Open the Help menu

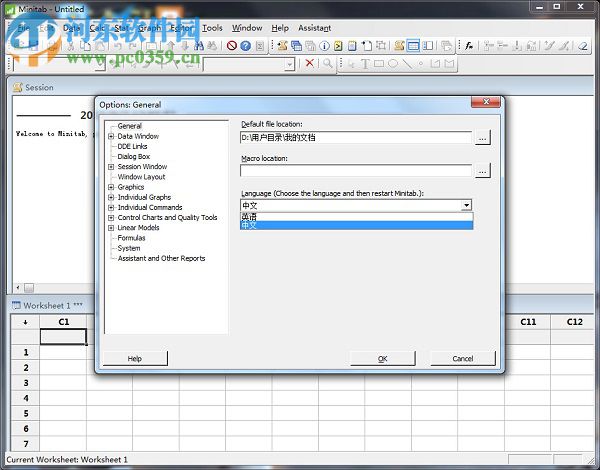coord(280,28)
